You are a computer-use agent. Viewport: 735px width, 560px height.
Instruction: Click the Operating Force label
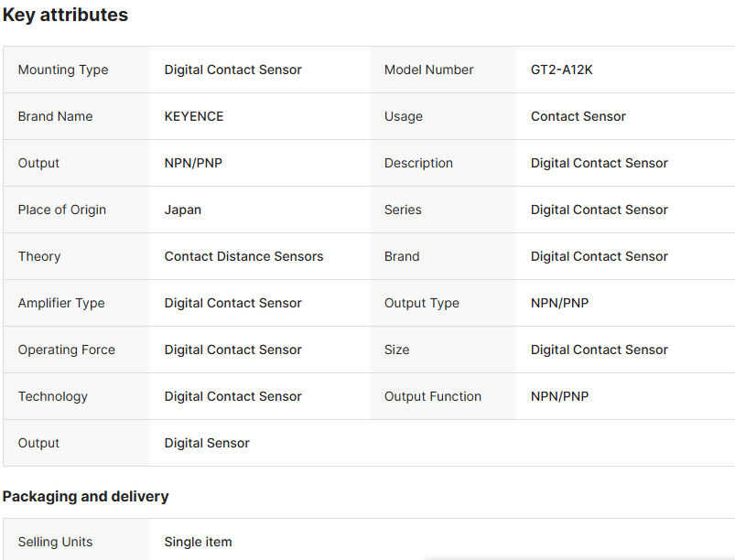click(x=66, y=350)
